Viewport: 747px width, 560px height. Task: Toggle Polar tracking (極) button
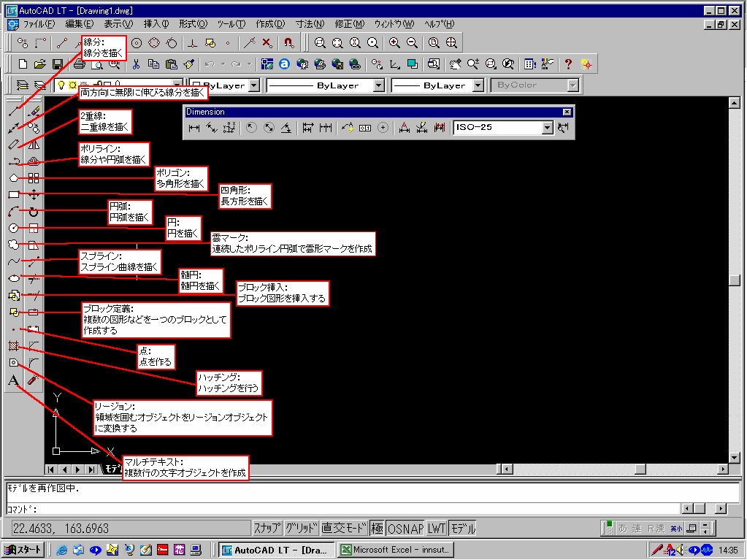click(378, 528)
